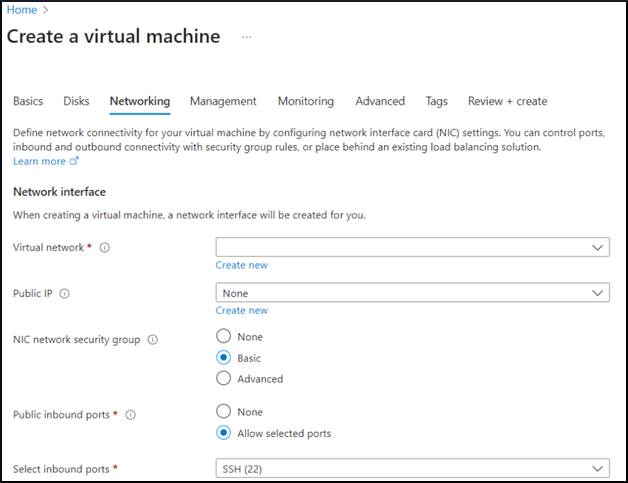Expand the Public IP dropdown
The height and width of the screenshot is (483, 628).
click(x=412, y=293)
